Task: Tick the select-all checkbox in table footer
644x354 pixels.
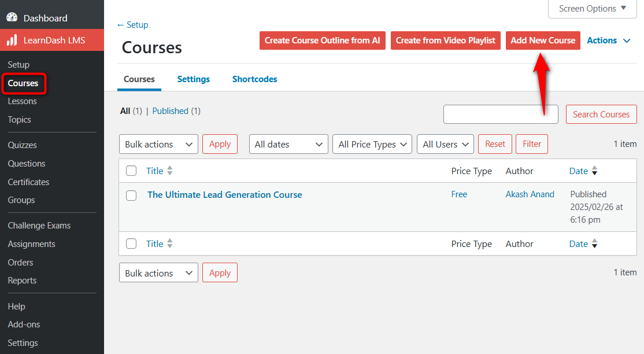Action: [x=131, y=244]
